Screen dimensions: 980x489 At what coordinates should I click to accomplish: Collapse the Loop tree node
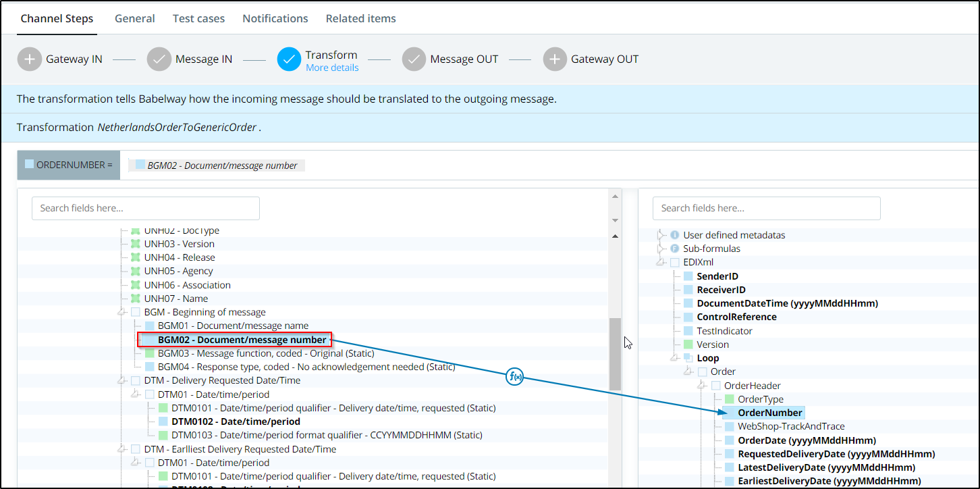coord(674,358)
